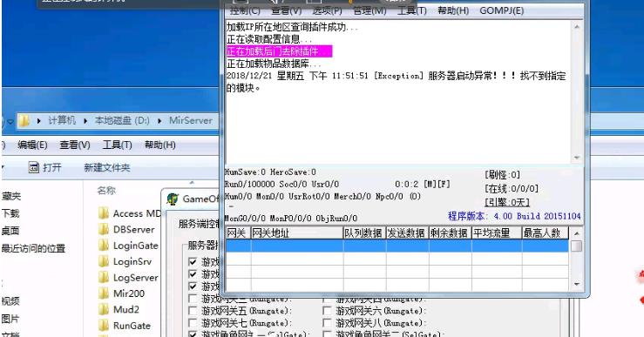Click the gateway table scroll-up arrow
The width and height of the screenshot is (644, 337).
577,233
